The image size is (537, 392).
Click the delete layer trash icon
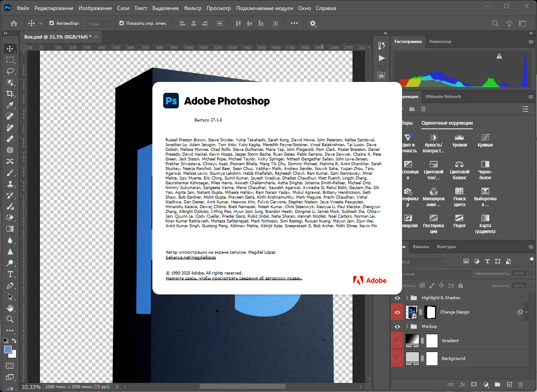521,385
